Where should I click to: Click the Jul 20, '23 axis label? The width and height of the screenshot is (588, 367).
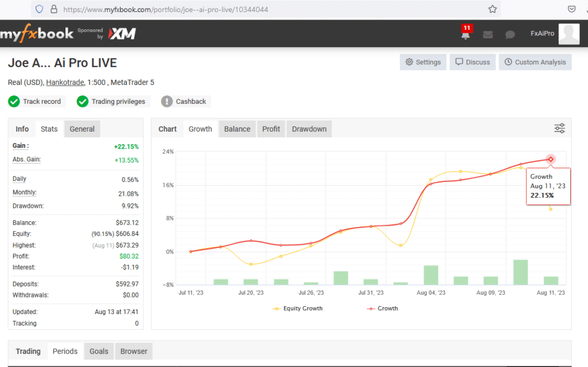pyautogui.click(x=251, y=293)
